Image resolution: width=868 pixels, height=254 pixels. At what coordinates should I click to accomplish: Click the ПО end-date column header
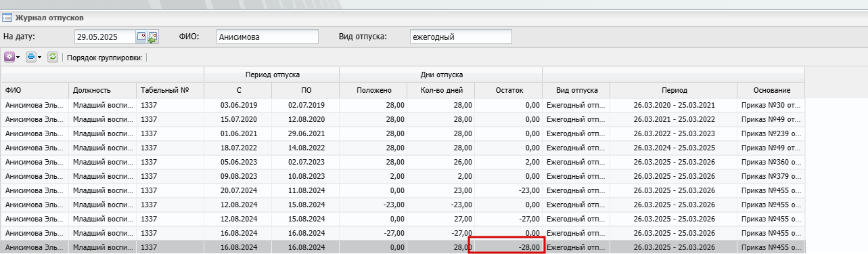coord(305,90)
